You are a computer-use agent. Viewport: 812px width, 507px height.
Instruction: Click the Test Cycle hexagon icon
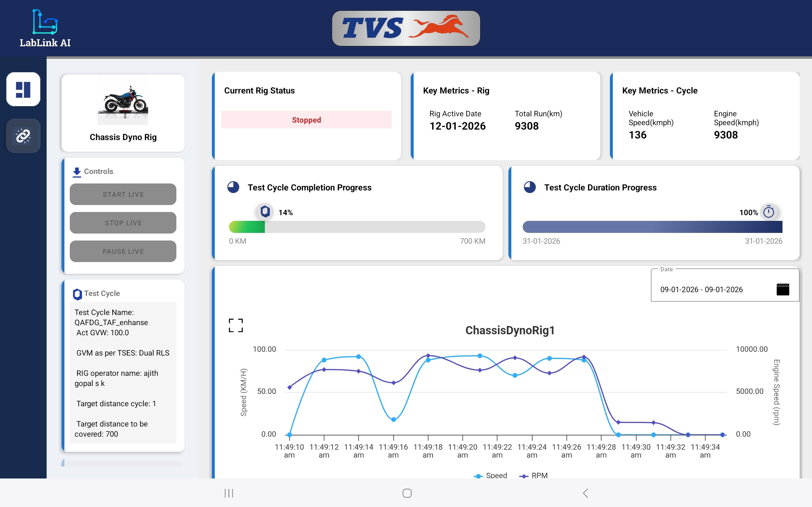pos(77,294)
